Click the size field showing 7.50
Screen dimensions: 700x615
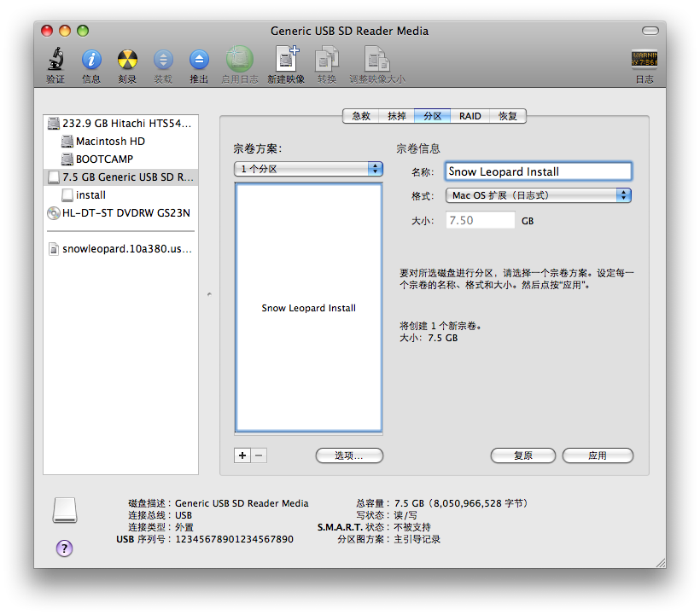tap(480, 220)
